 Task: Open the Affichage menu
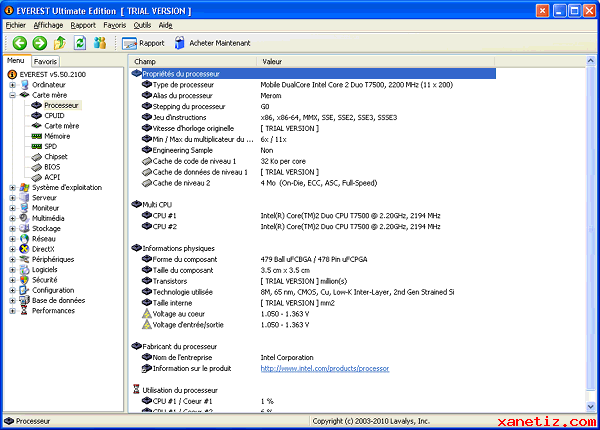pos(48,25)
